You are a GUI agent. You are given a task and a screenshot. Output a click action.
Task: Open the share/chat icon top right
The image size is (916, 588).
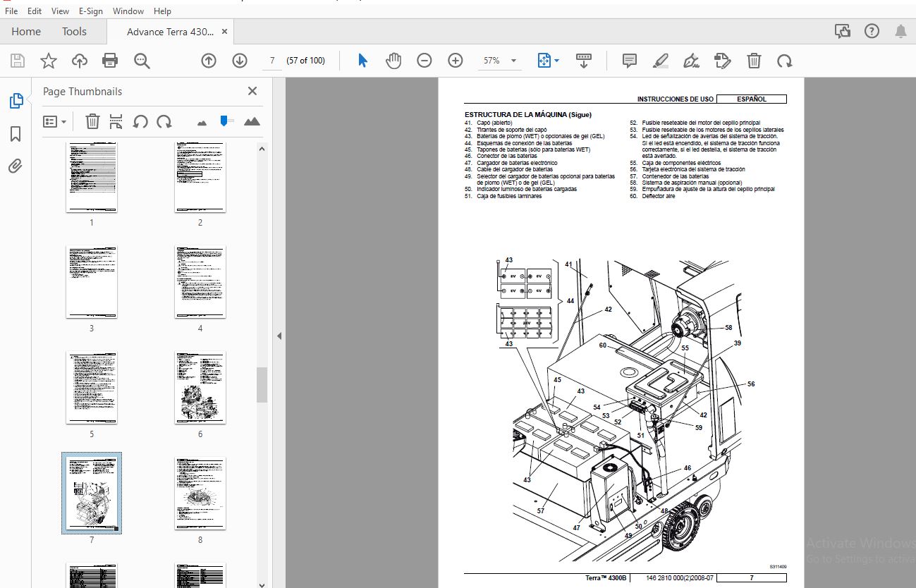(x=842, y=31)
